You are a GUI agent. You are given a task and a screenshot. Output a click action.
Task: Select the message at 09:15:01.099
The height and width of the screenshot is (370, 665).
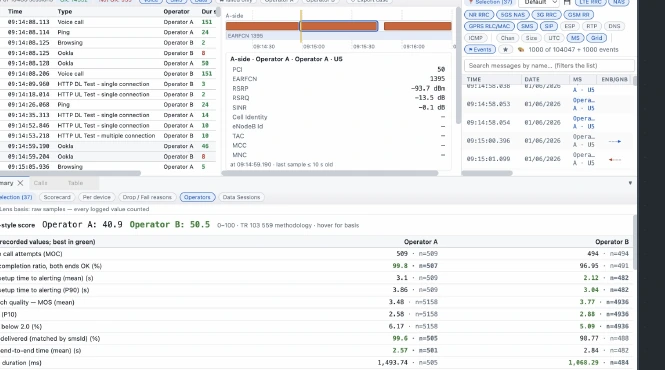546,159
